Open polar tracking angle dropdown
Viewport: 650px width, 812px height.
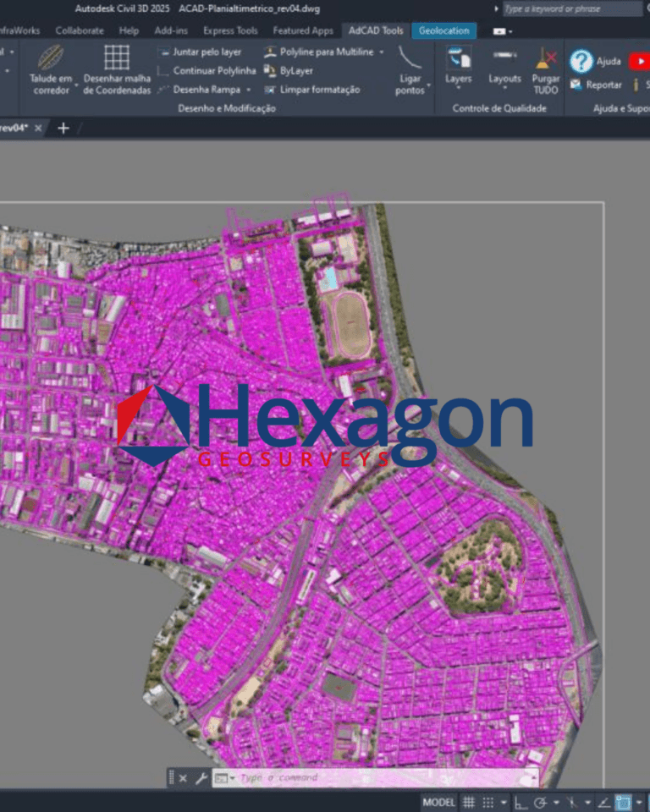[x=556, y=803]
